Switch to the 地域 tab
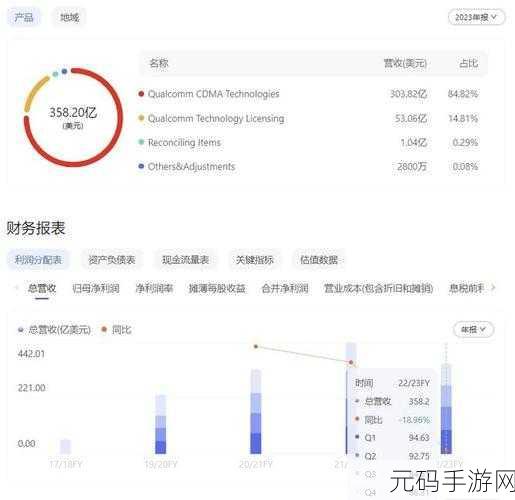Image resolution: width=515 pixels, height=500 pixels. (69, 17)
